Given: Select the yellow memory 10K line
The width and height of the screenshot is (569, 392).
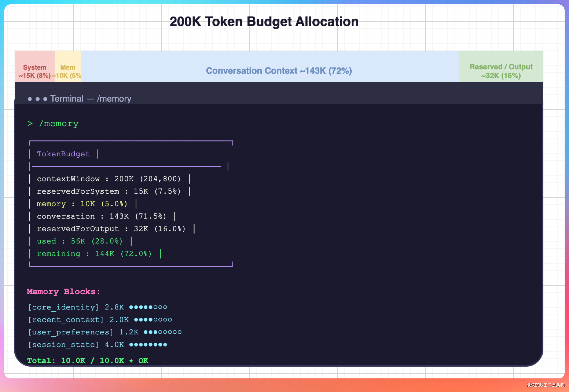Looking at the screenshot, I should tap(82, 204).
